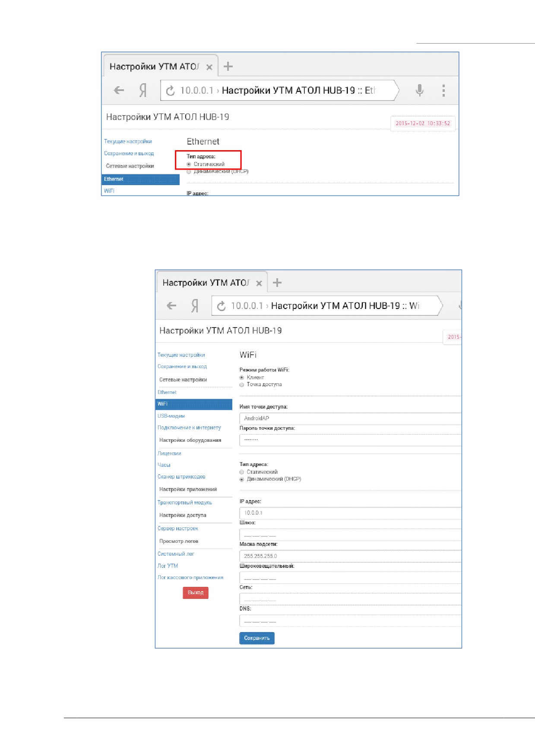The image size is (535, 756).
Task: Open Лицензии page
Action: (x=169, y=454)
